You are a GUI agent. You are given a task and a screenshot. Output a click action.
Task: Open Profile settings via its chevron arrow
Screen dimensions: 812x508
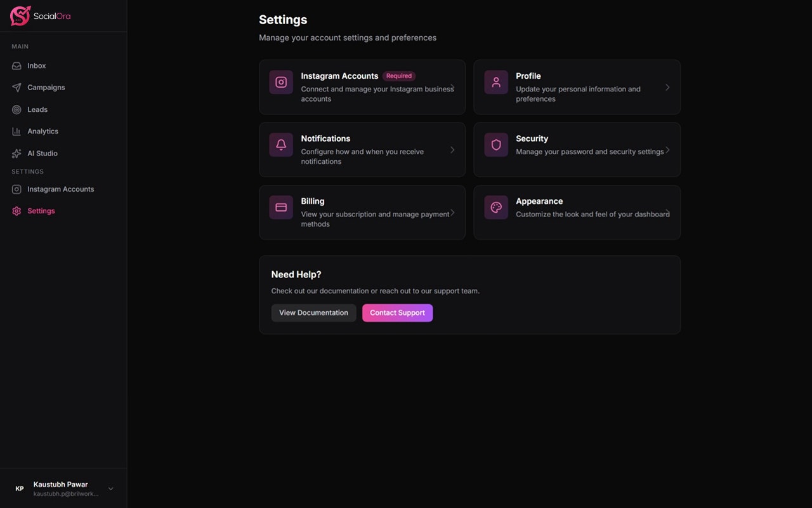[667, 87]
